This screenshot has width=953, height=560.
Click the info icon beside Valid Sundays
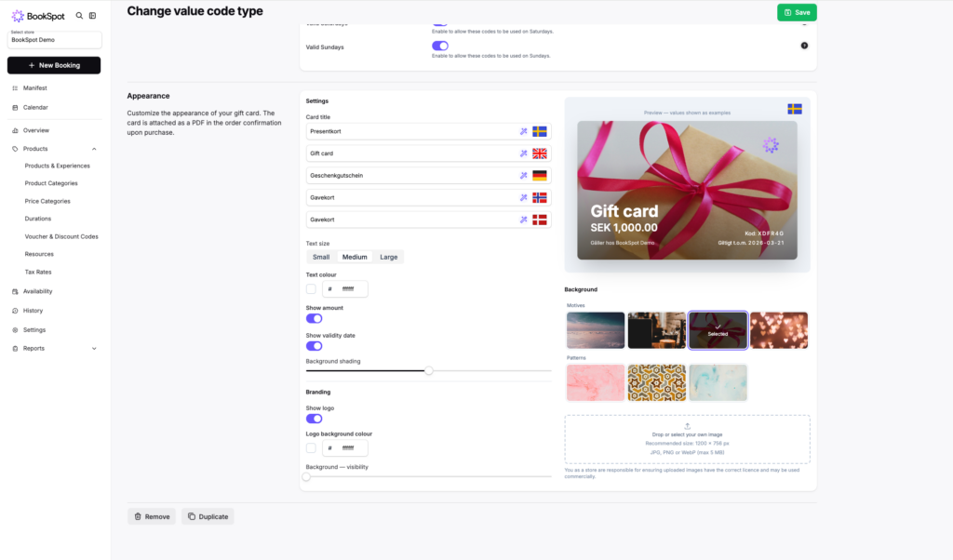(804, 46)
